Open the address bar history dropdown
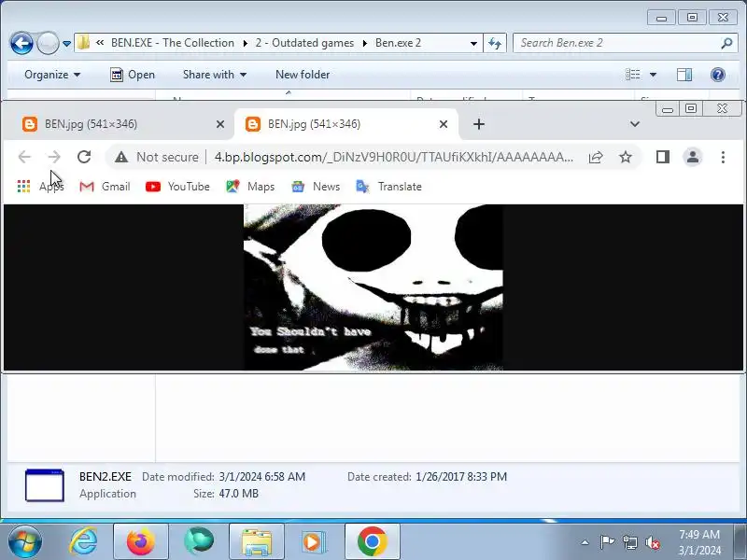 [x=473, y=43]
